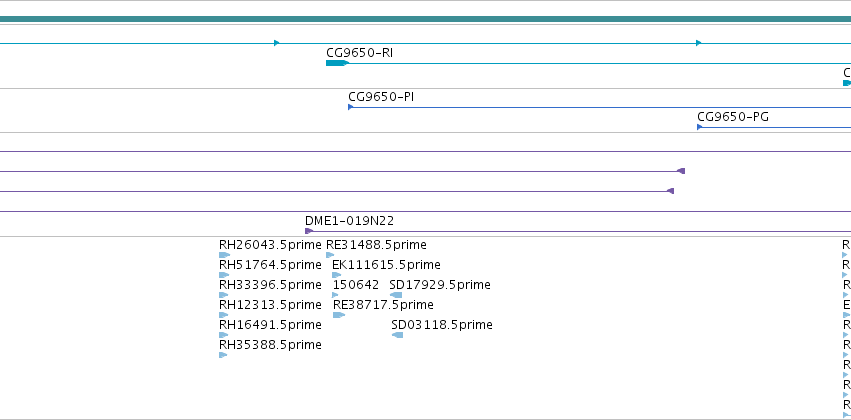Click the teal chromosome overview bar
Image resolution: width=851 pixels, height=420 pixels.
426,19
